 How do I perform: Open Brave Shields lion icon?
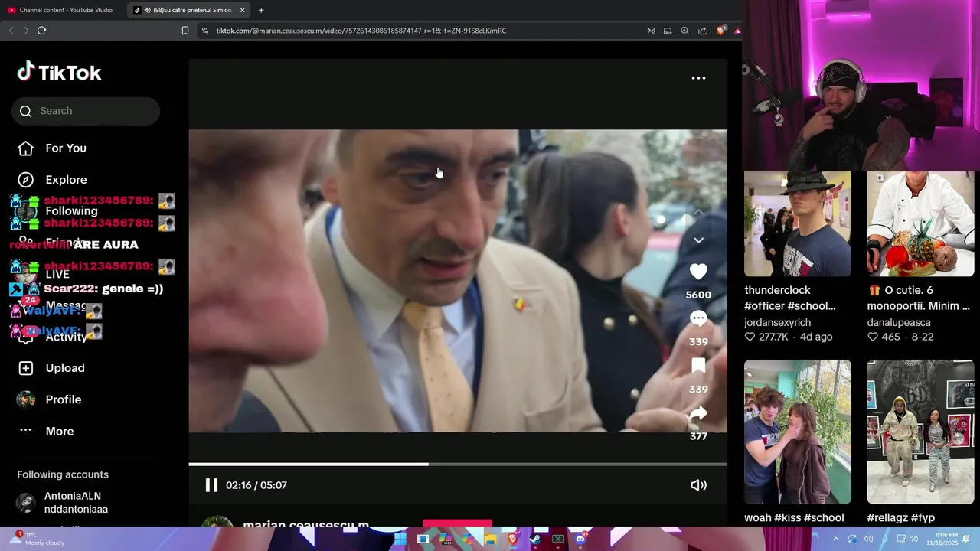[x=720, y=31]
